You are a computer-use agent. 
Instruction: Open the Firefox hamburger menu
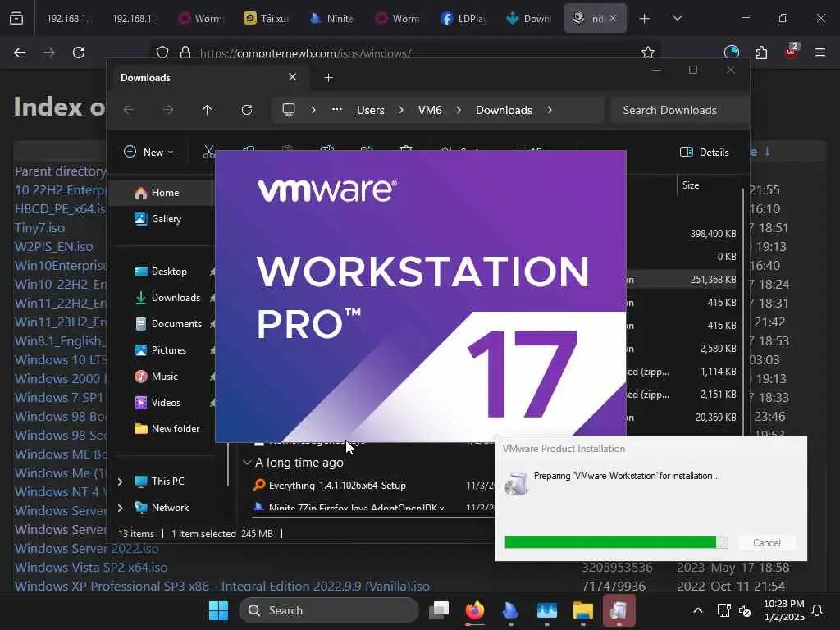tap(819, 52)
